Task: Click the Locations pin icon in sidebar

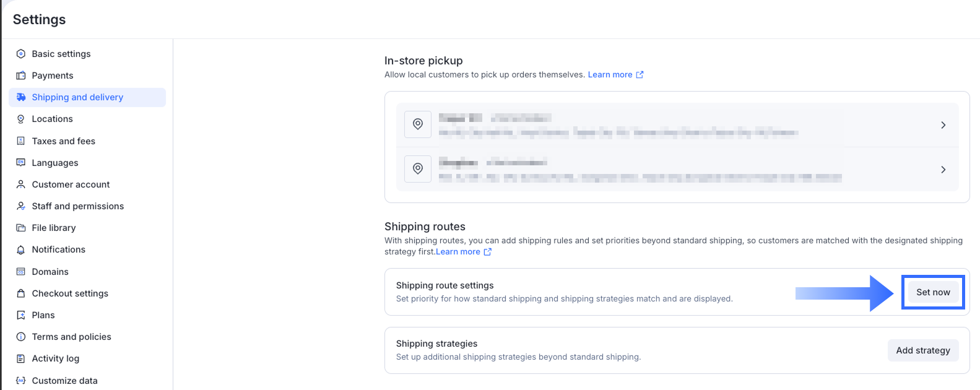Action: click(x=20, y=119)
